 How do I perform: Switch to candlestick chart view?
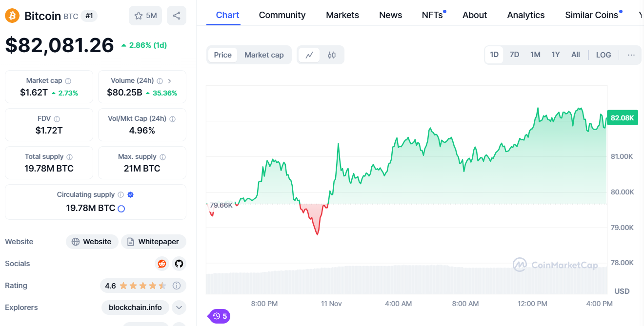click(x=332, y=55)
